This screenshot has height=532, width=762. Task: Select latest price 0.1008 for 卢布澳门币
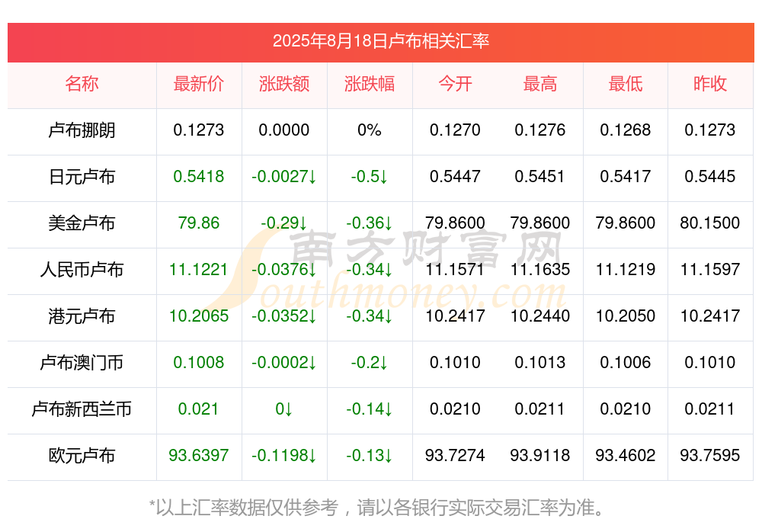coord(199,362)
